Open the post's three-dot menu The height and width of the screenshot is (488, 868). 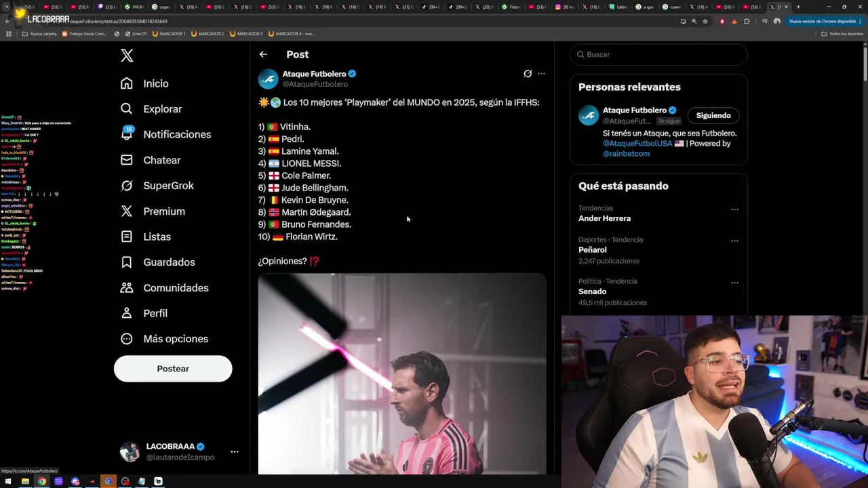(541, 73)
